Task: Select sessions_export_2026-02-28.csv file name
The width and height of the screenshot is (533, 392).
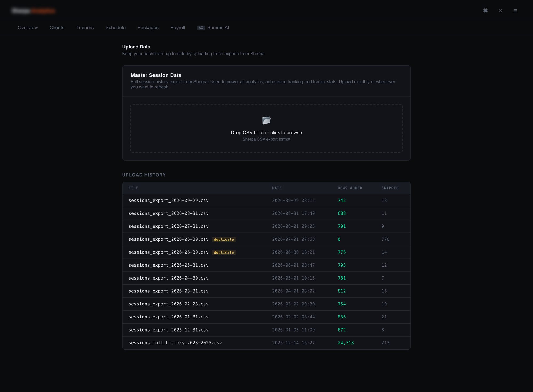Action: point(168,304)
